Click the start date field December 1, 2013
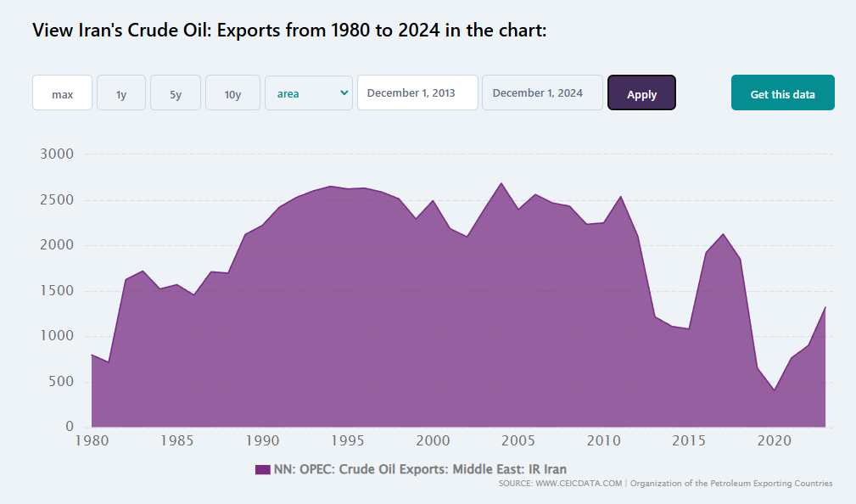 pyautogui.click(x=417, y=93)
